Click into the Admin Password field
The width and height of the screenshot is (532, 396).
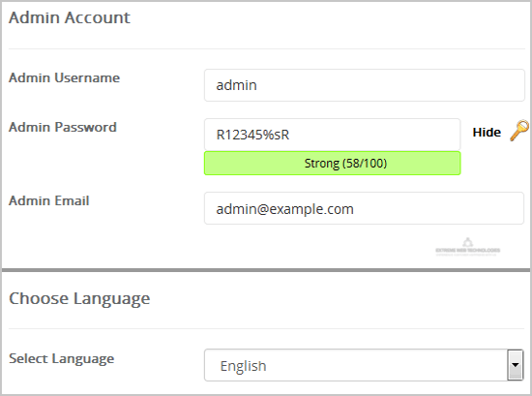[332, 135]
